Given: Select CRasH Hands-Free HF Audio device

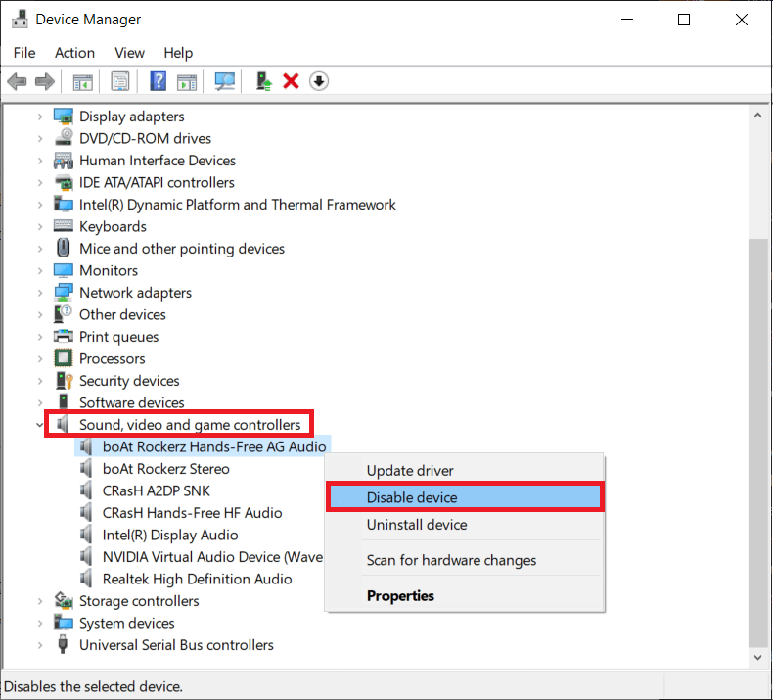Looking at the screenshot, I should tap(192, 513).
